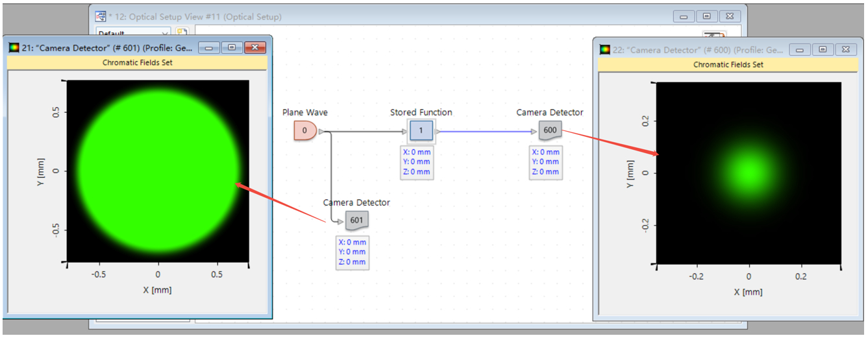Click Camera Detector 600 window title icon

[x=605, y=49]
